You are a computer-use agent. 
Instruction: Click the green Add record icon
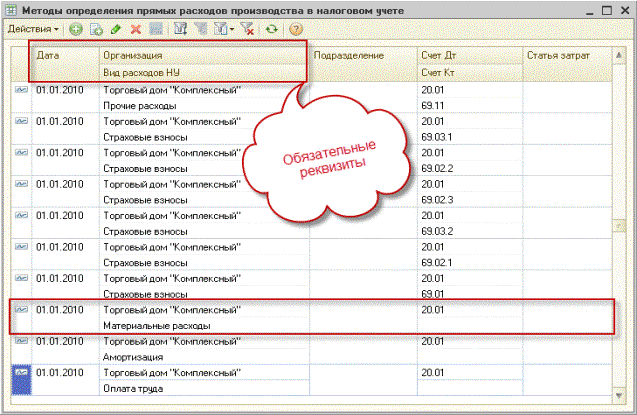click(x=76, y=29)
